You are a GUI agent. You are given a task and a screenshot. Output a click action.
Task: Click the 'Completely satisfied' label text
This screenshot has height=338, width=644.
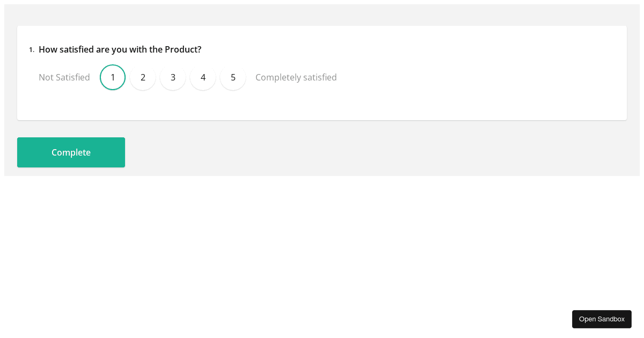tap(296, 77)
